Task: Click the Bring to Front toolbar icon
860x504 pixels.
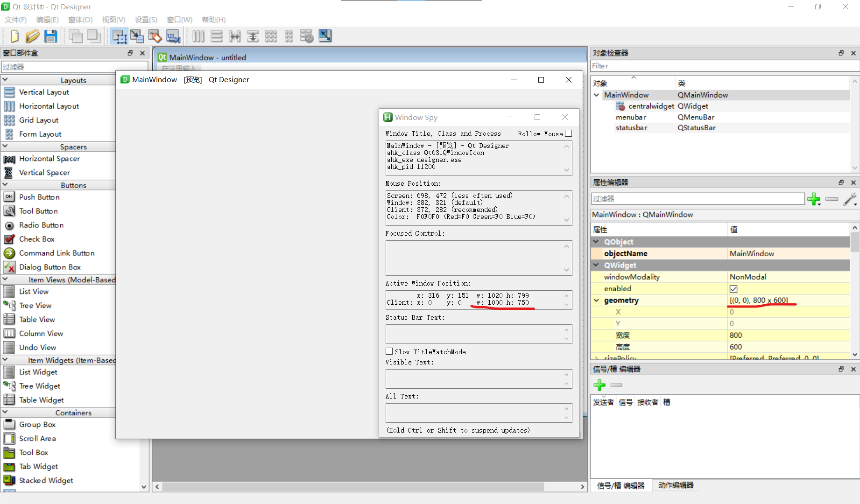Action: 94,36
